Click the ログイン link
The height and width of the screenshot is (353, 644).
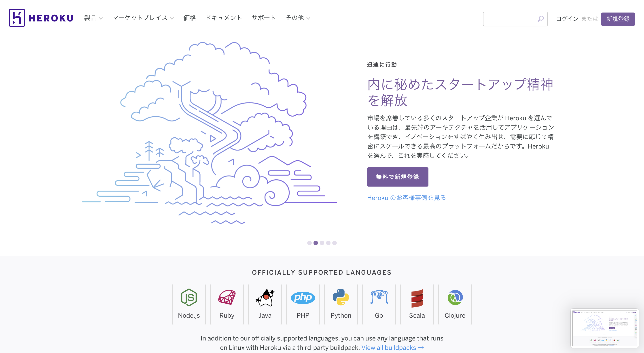pos(567,19)
